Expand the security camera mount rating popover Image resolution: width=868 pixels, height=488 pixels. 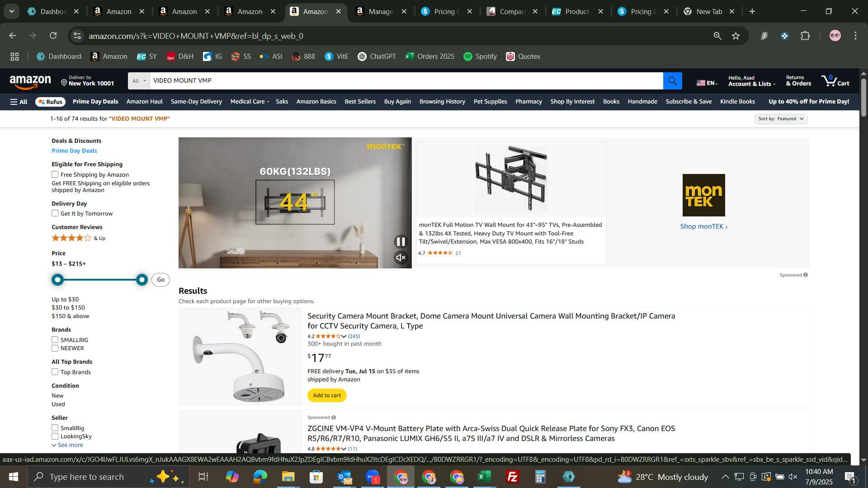pyautogui.click(x=344, y=337)
